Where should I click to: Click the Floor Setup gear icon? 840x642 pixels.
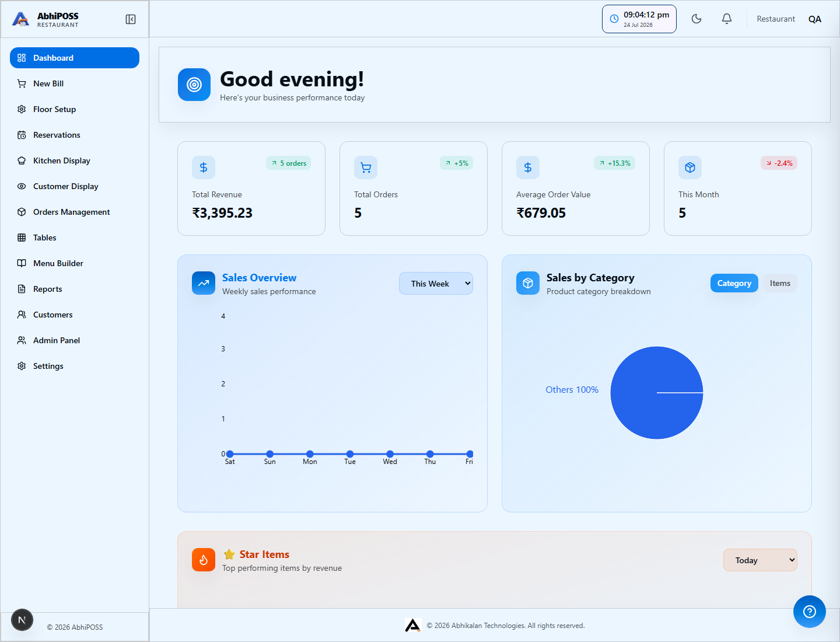[22, 109]
